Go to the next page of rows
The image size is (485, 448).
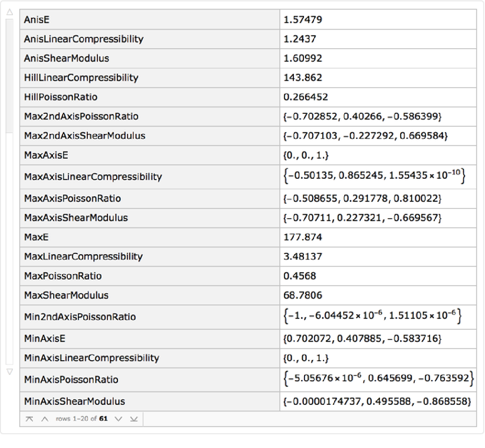tap(118, 419)
